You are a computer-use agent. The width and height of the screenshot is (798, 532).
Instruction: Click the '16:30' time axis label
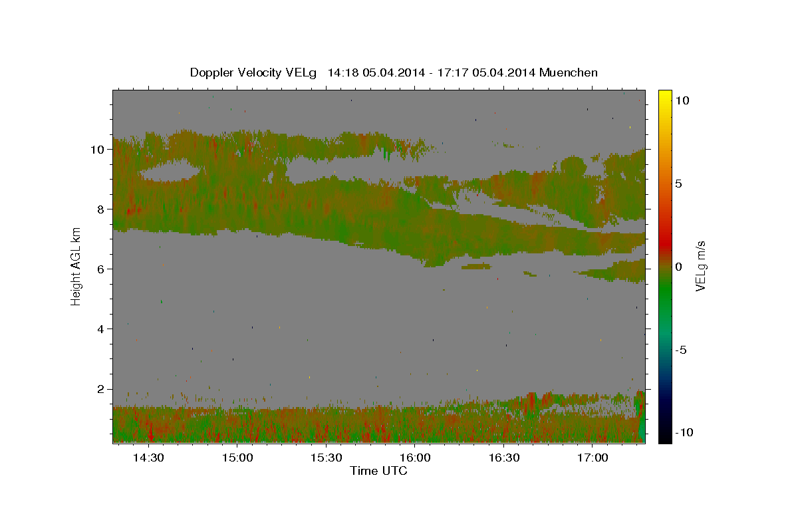pos(504,458)
